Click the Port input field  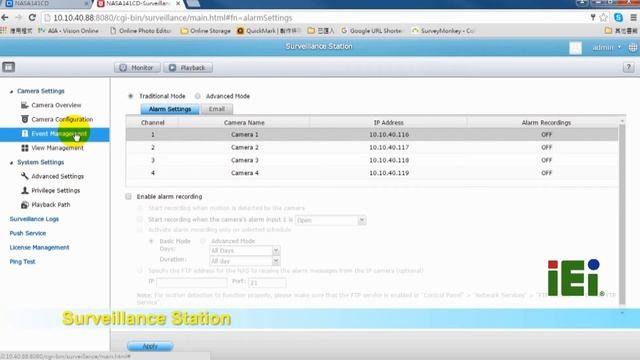click(x=267, y=282)
